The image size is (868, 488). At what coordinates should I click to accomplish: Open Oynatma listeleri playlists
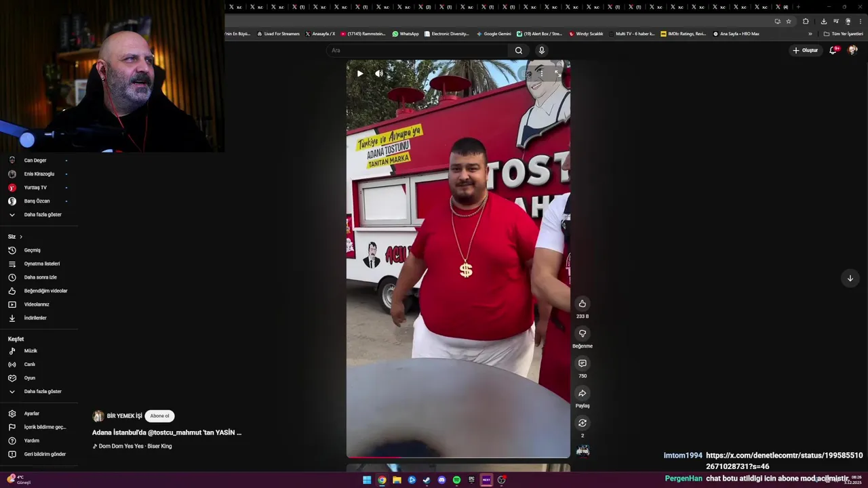42,264
